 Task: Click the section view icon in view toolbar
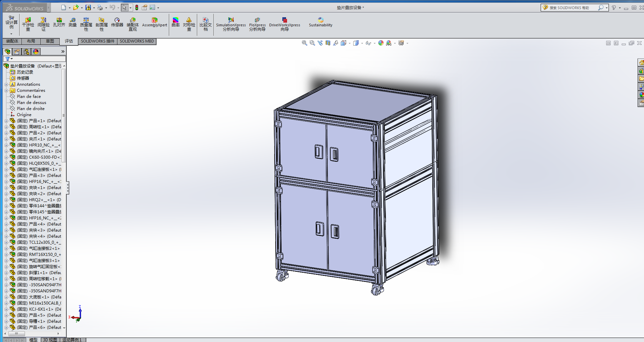[328, 43]
